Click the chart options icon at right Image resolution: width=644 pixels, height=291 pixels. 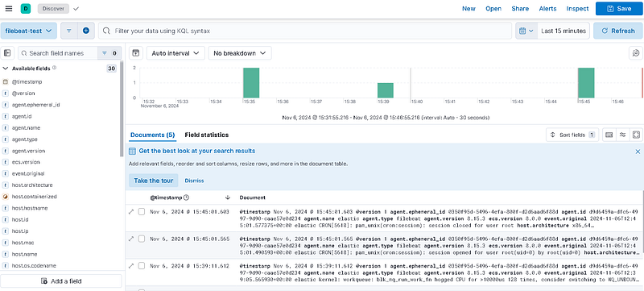[636, 53]
